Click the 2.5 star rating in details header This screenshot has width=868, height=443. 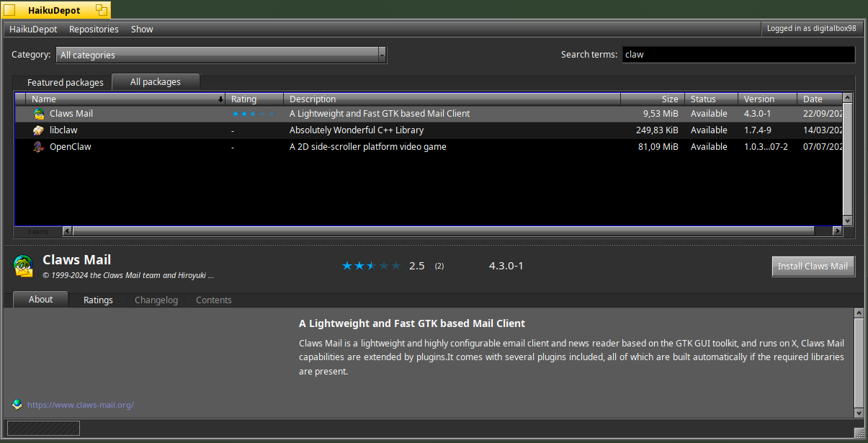(371, 266)
